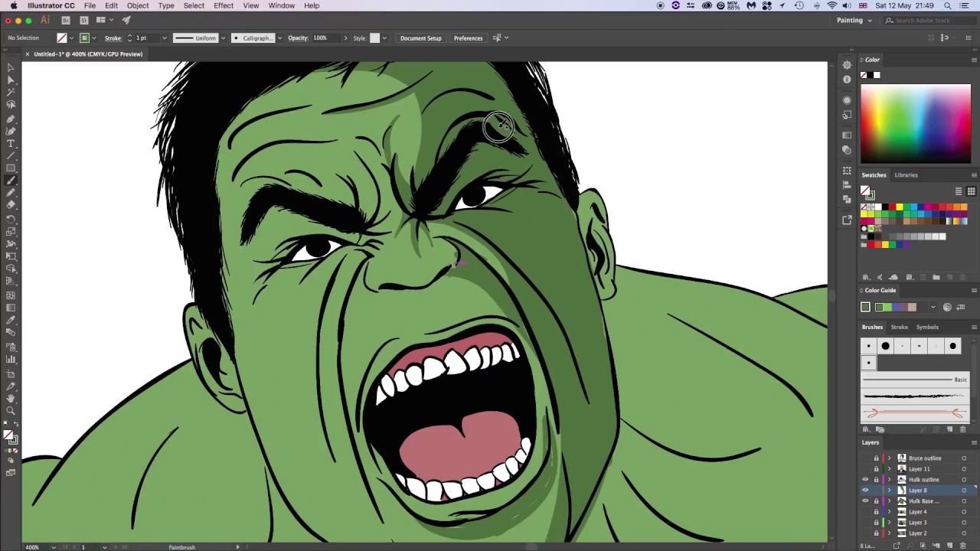The image size is (980, 551).
Task: Switch swatches to thumbnail grid view
Action: [x=971, y=191]
